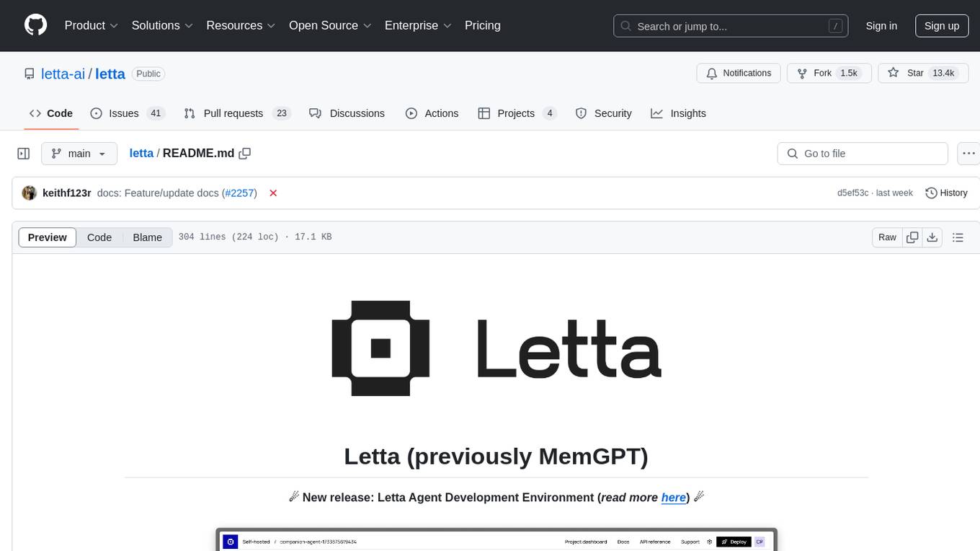Image resolution: width=980 pixels, height=551 pixels.
Task: Switch to the Issues tab
Action: tap(128, 113)
